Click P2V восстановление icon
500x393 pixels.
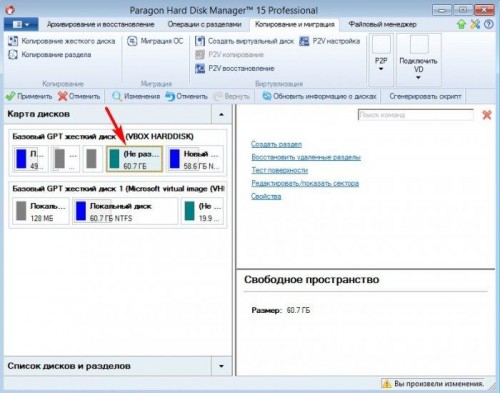200,68
